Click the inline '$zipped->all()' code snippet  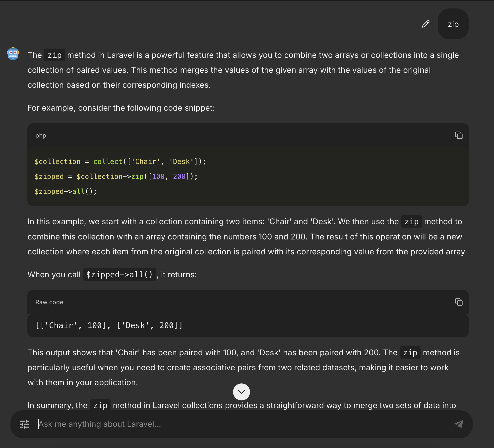[x=119, y=275]
